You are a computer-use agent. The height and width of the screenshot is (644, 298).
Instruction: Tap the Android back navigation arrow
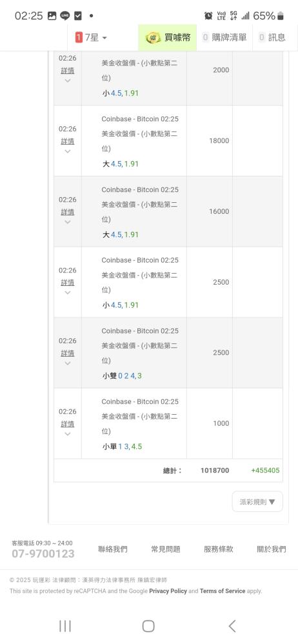click(x=232, y=626)
